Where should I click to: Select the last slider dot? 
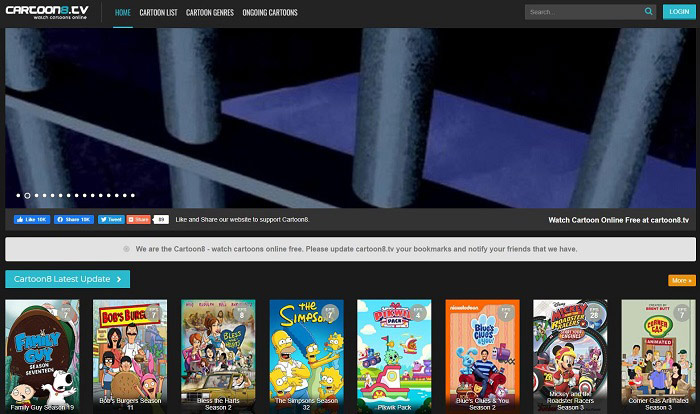[x=133, y=195]
